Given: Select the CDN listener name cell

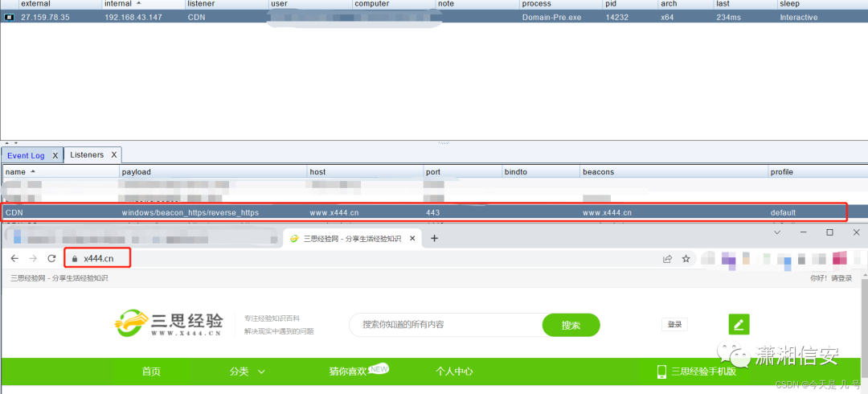Looking at the screenshot, I should [14, 212].
